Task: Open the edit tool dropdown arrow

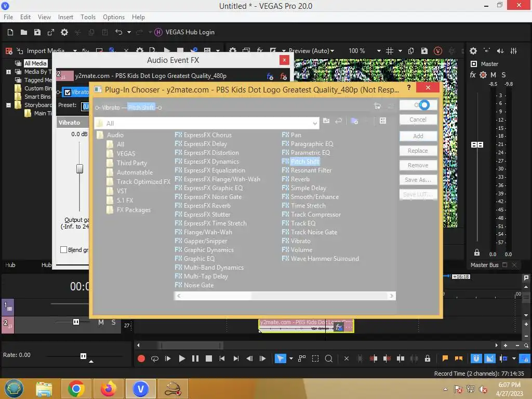Action: tap(291, 358)
